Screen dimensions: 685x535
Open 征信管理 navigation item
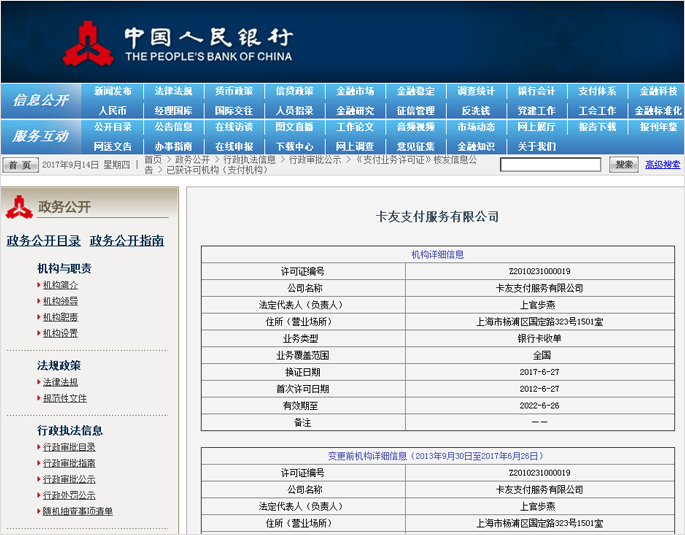(415, 110)
